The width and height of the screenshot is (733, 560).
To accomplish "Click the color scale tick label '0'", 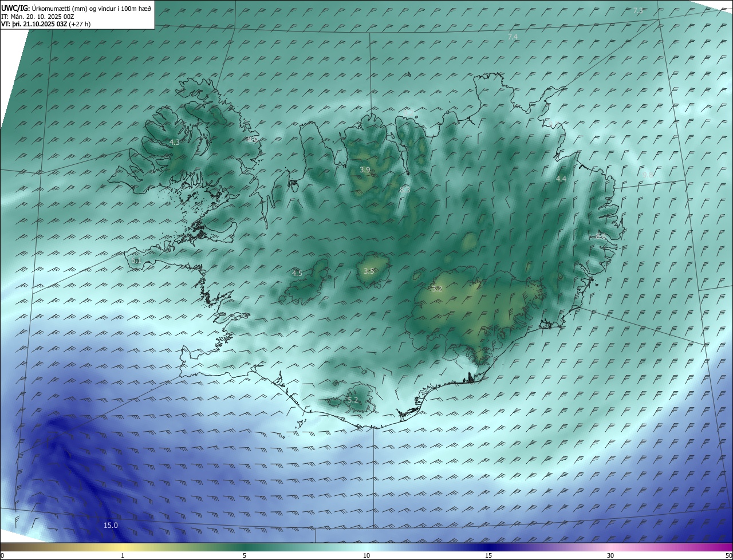I will (x=2, y=555).
